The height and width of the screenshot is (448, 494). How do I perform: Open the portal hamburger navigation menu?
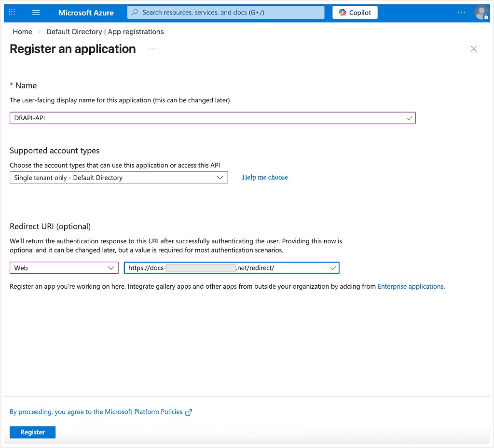point(36,12)
